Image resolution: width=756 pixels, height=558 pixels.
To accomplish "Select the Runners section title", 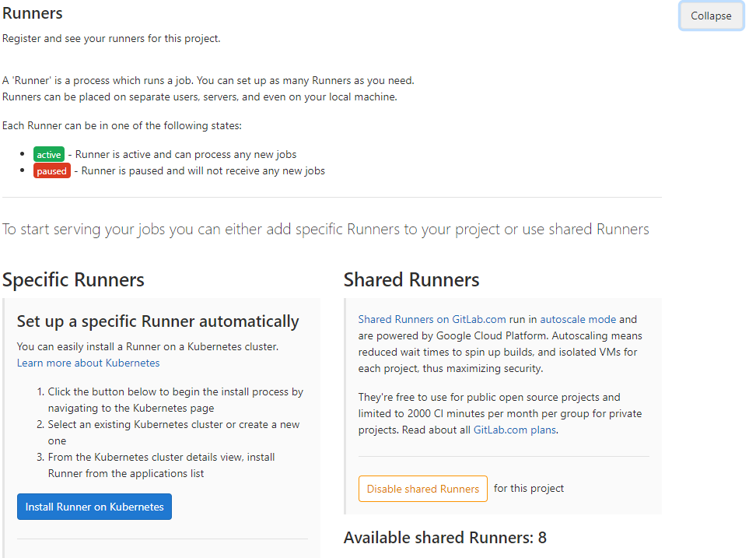I will (x=33, y=13).
